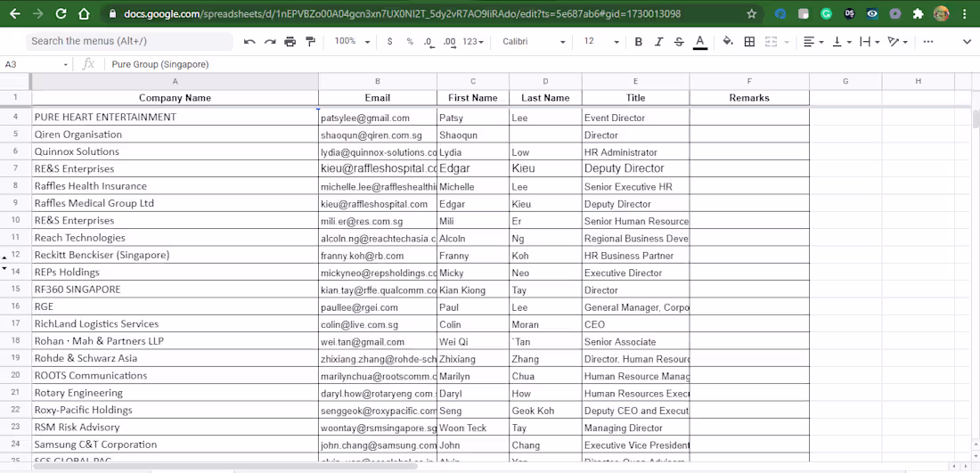Select column A header

tap(175, 81)
